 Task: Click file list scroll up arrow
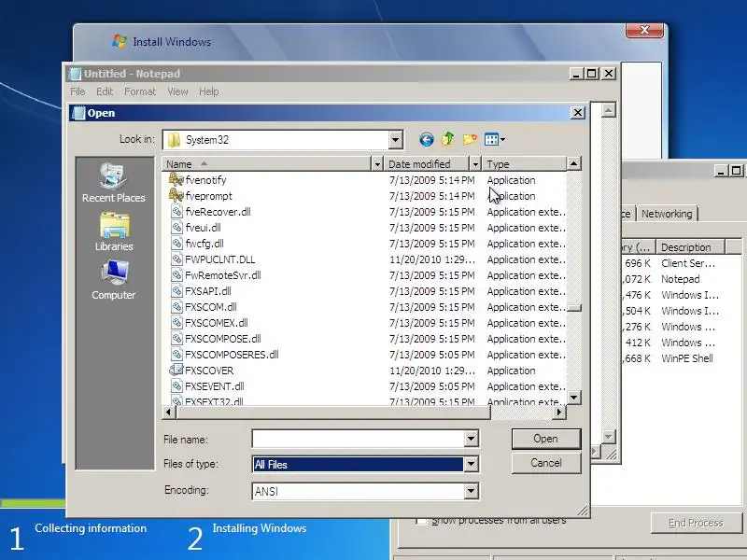[x=573, y=164]
